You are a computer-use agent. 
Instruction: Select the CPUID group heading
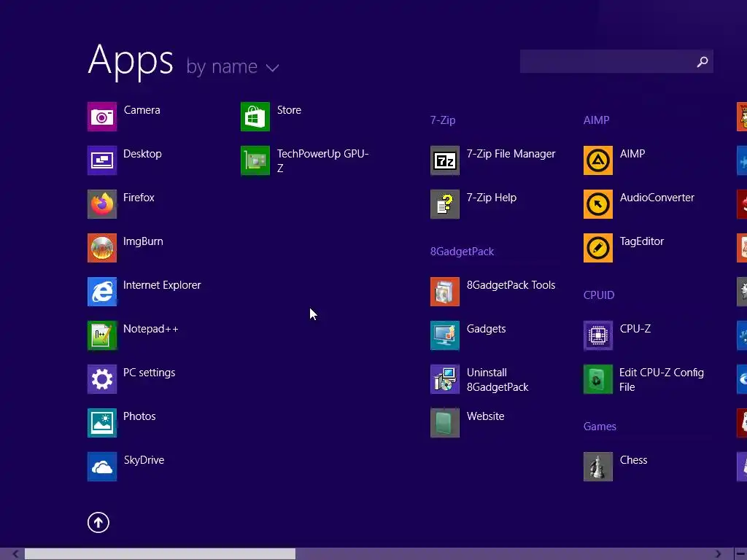tap(599, 295)
